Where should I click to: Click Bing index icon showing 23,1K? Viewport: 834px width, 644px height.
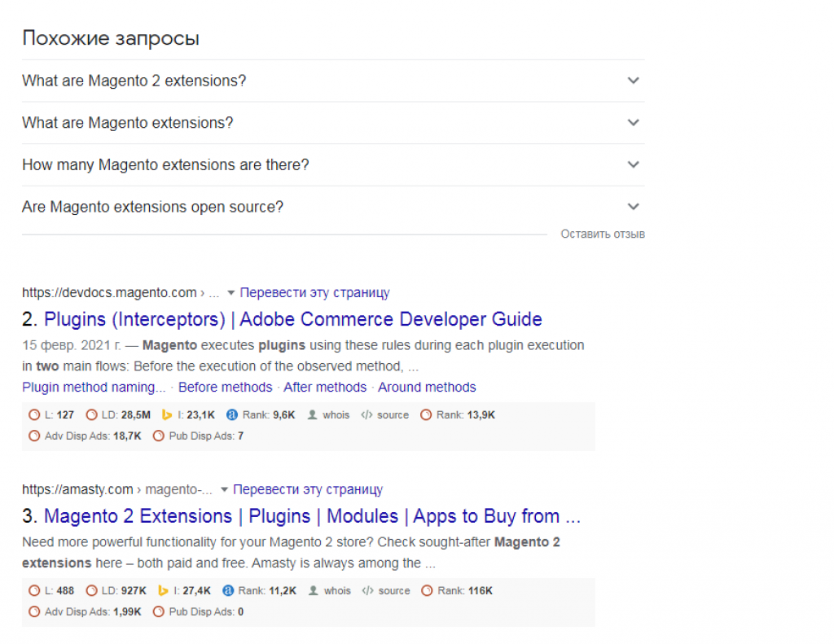(x=167, y=415)
